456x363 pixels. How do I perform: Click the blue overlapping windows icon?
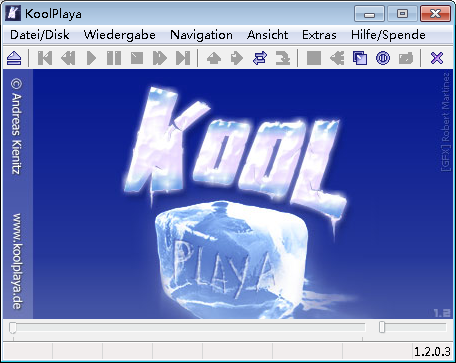(x=360, y=58)
